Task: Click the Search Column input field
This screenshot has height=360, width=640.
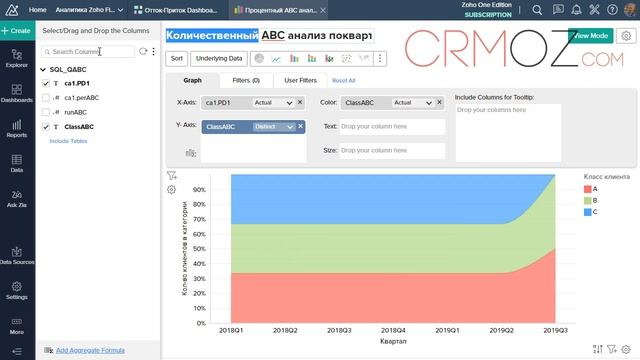Action: coord(88,52)
